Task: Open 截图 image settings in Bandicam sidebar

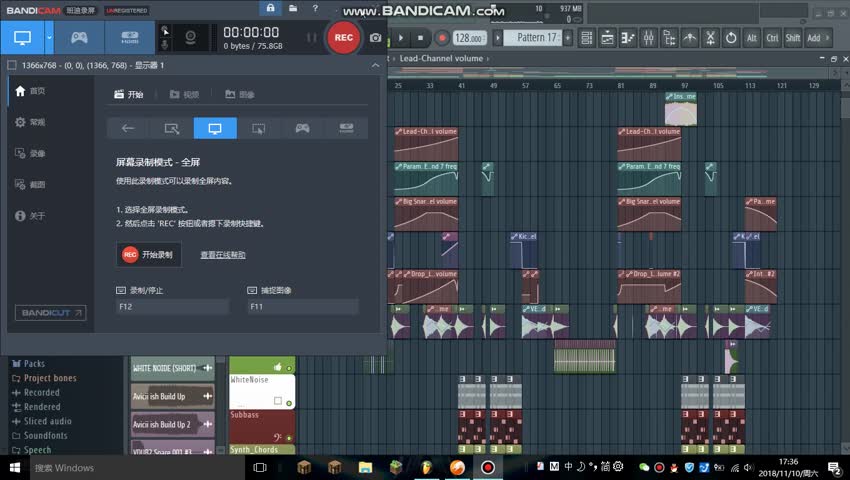Action: [30, 184]
